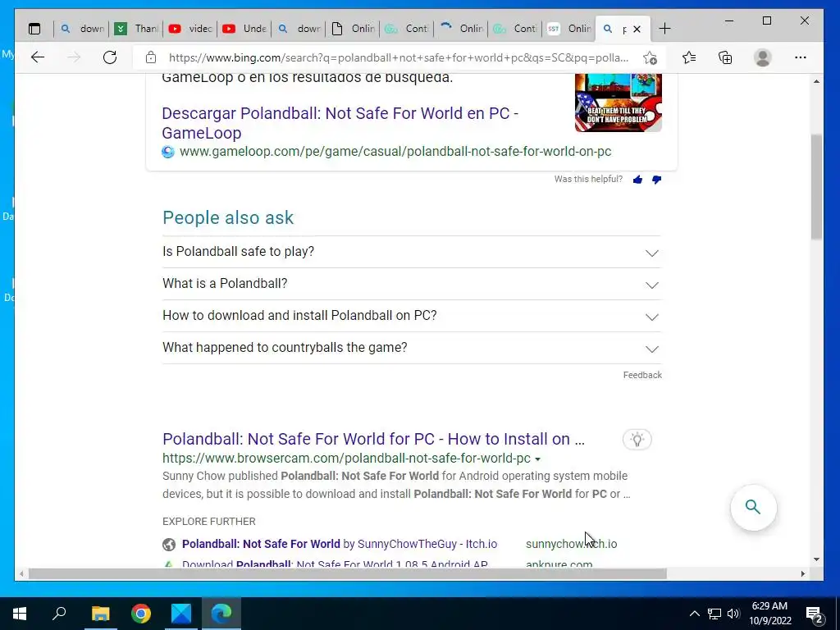
Task: Refresh the current page
Action: (110, 57)
